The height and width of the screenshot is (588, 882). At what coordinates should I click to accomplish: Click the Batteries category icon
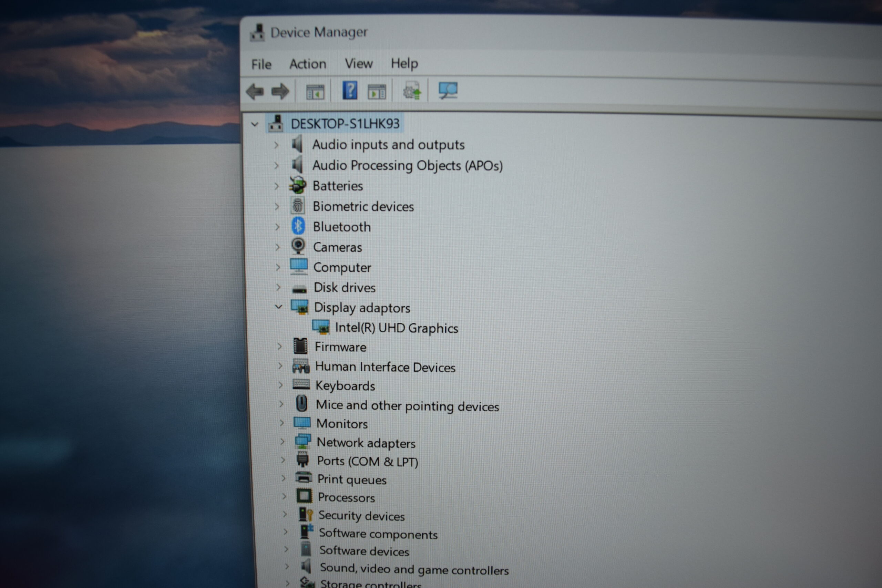pyautogui.click(x=298, y=185)
